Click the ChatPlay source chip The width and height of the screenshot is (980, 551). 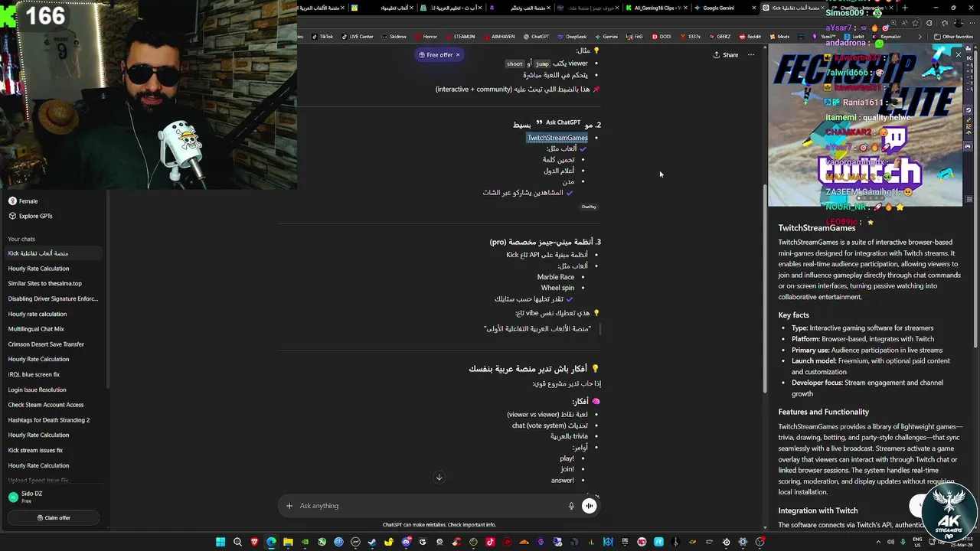tap(589, 207)
